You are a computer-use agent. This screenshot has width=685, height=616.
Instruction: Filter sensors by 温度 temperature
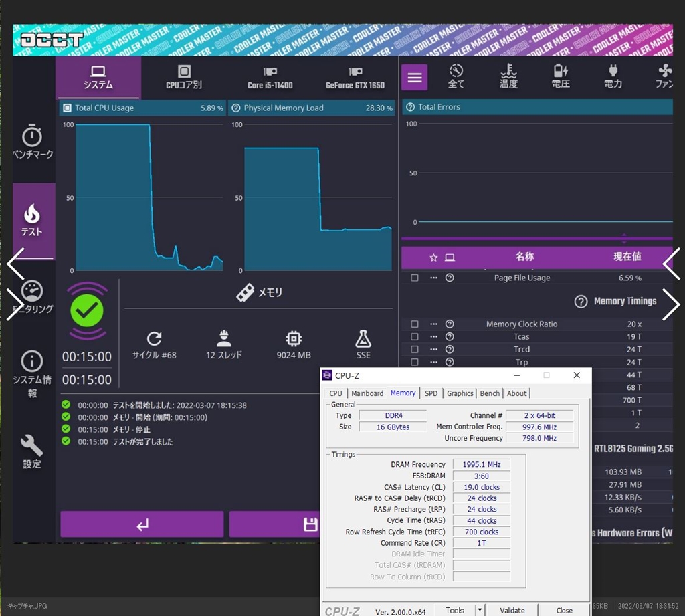[508, 76]
